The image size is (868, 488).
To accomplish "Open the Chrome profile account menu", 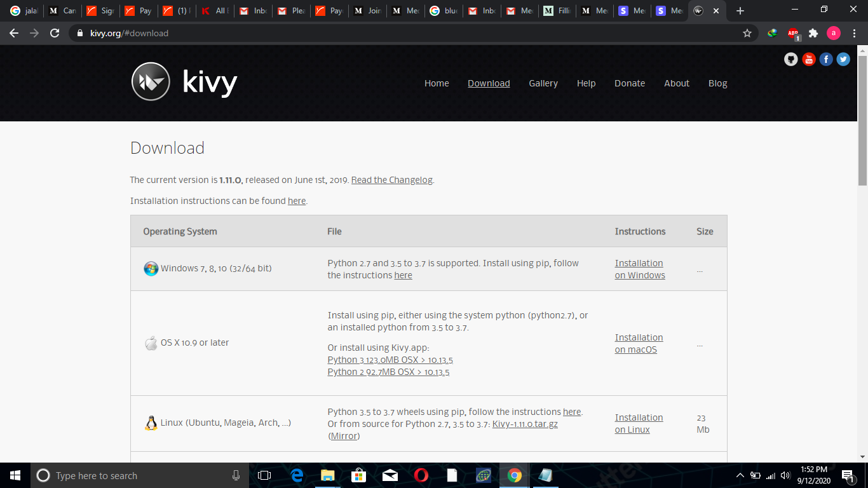I will [833, 33].
